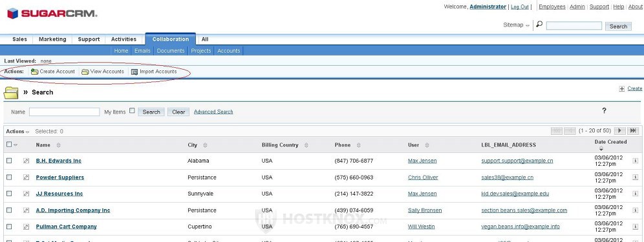Open info icon for JJ Resources Inc

click(635, 194)
